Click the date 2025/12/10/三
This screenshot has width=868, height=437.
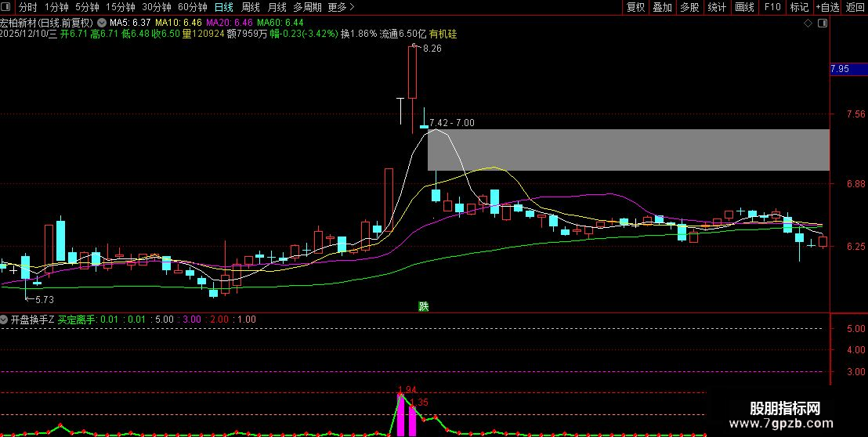pos(29,34)
